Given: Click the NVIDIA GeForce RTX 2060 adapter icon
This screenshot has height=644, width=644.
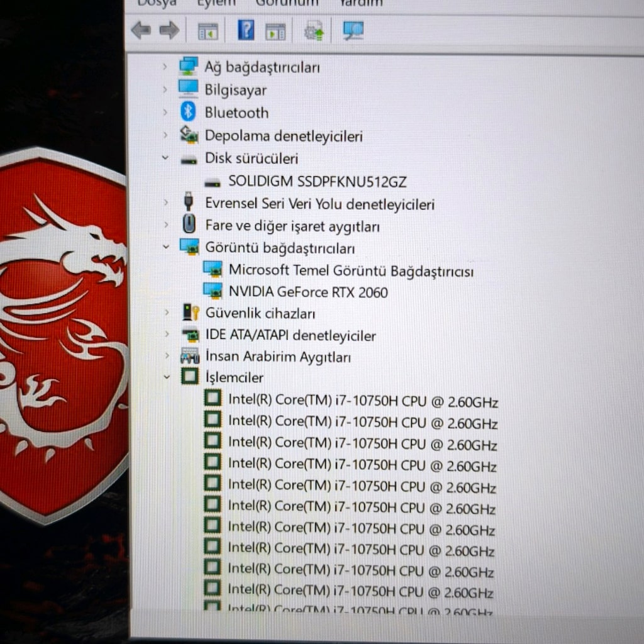Looking at the screenshot, I should [213, 291].
